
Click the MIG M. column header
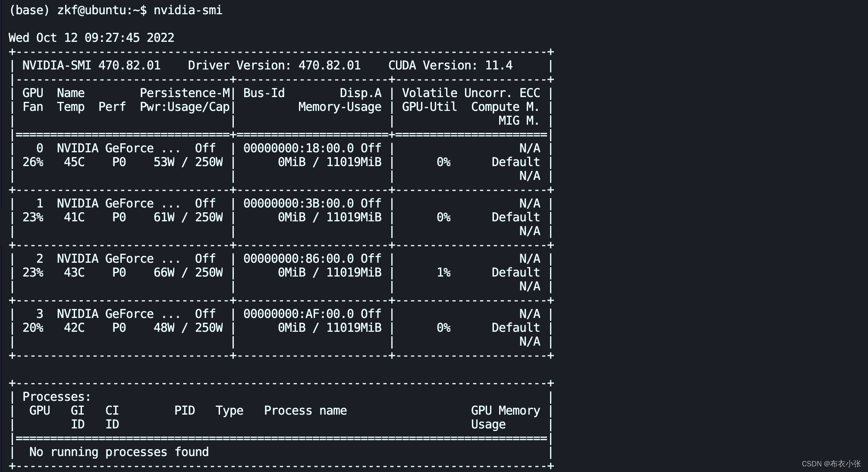point(519,120)
